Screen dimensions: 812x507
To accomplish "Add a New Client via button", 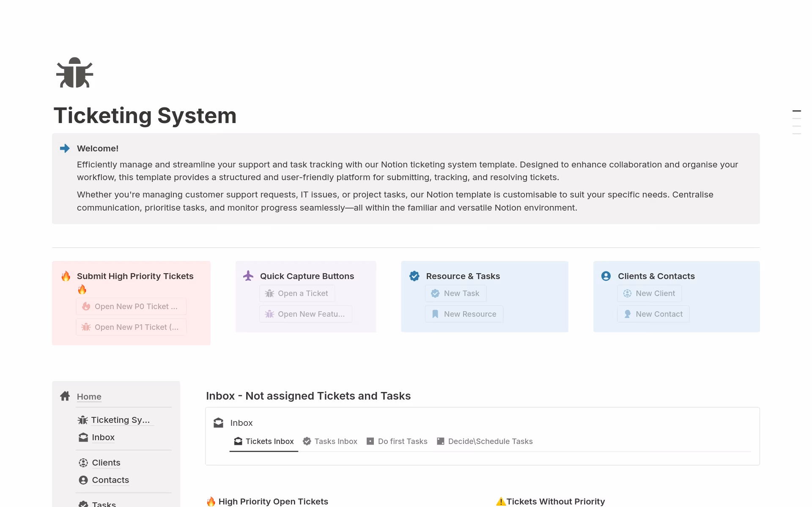I will click(x=649, y=293).
